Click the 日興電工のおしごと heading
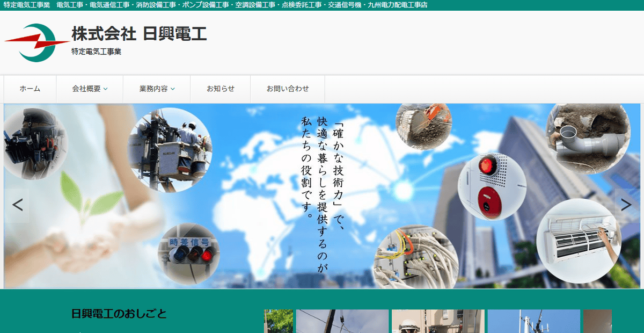 coord(118,314)
